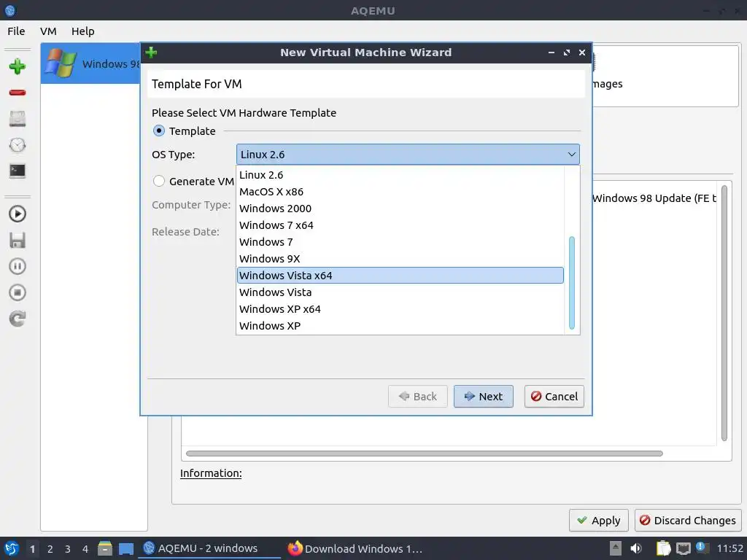Choose Windows 7 x64 from the list
Screen dimensions: 747x560
pos(400,225)
